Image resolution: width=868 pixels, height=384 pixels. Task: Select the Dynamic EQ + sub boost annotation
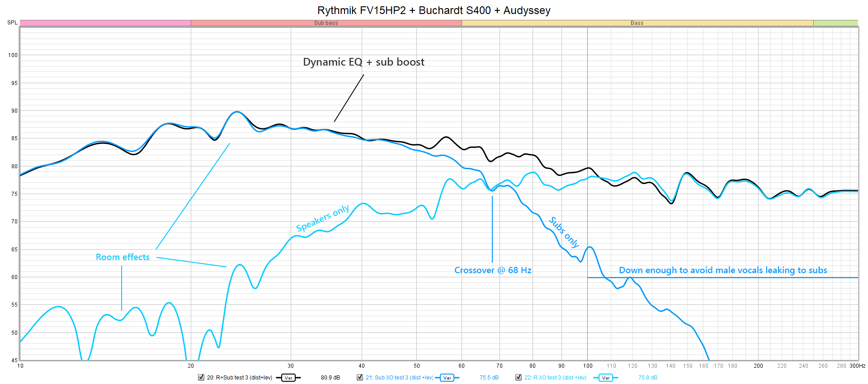(x=363, y=62)
